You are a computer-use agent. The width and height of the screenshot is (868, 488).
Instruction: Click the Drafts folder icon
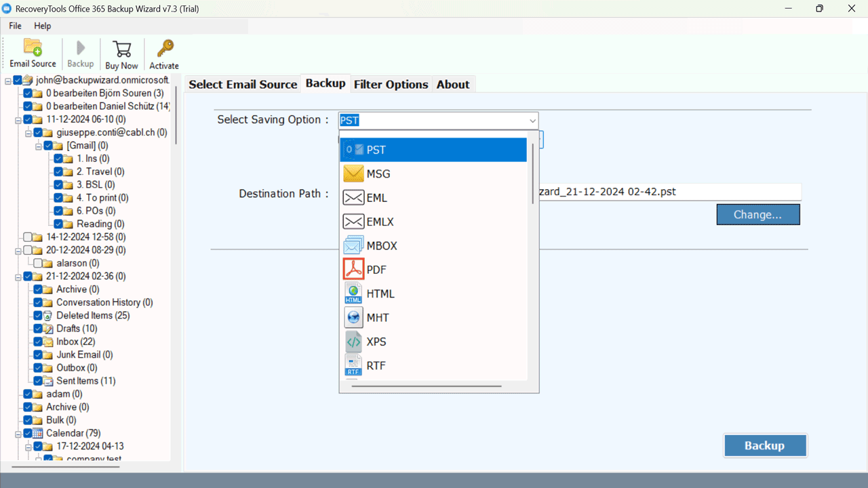pos(48,329)
